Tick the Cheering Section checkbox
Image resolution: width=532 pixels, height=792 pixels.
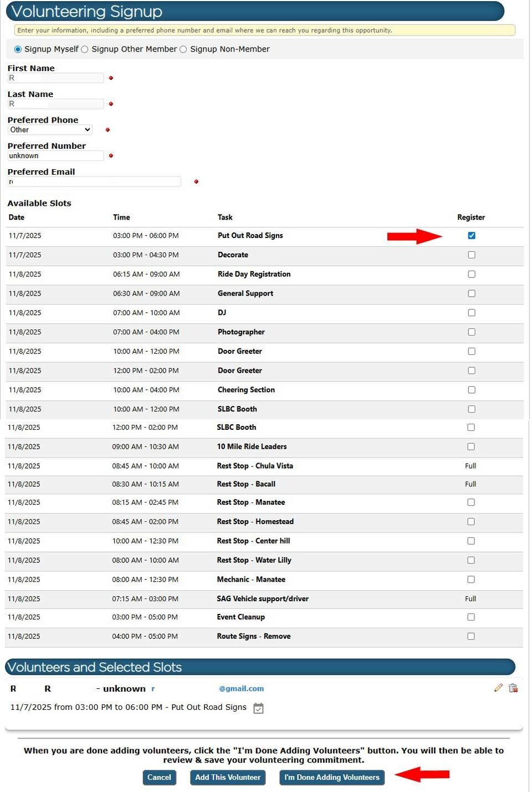coord(472,390)
